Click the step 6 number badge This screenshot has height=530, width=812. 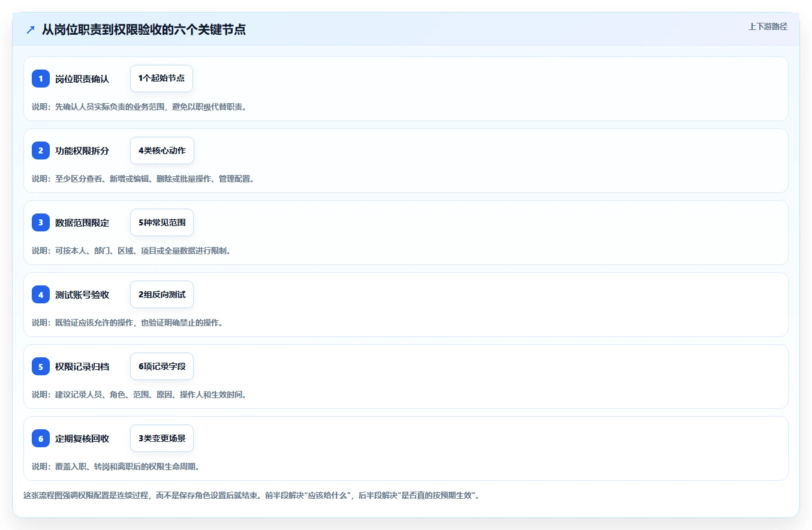click(x=41, y=438)
